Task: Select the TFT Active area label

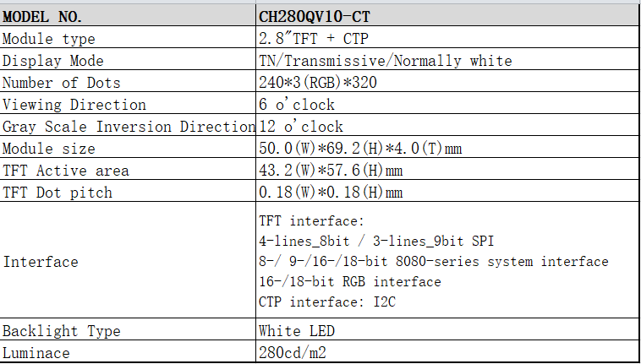Action: tap(66, 171)
